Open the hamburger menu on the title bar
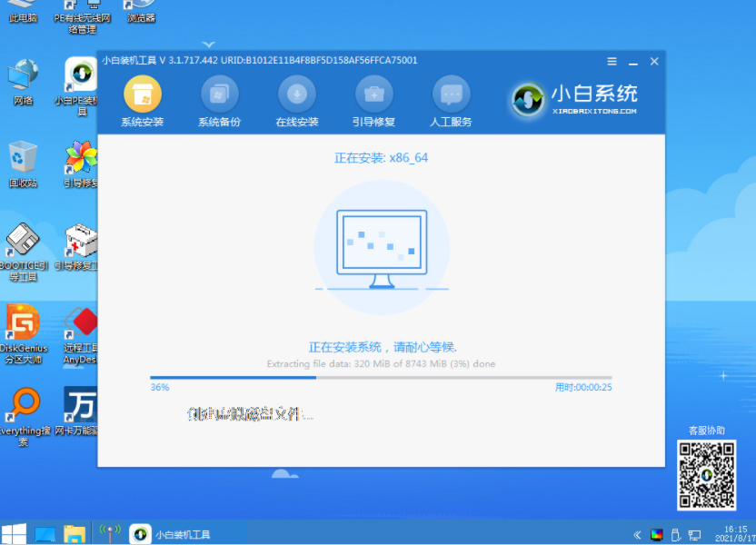The width and height of the screenshot is (756, 545). tap(612, 61)
